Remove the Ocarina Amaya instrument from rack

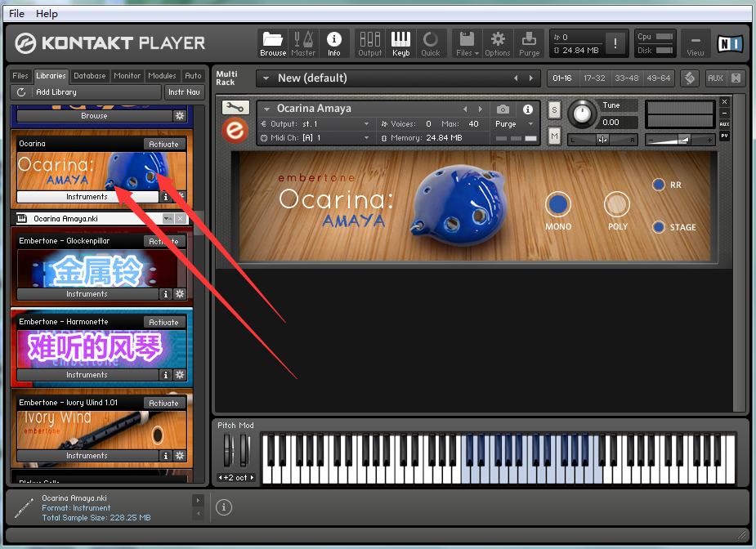point(724,101)
